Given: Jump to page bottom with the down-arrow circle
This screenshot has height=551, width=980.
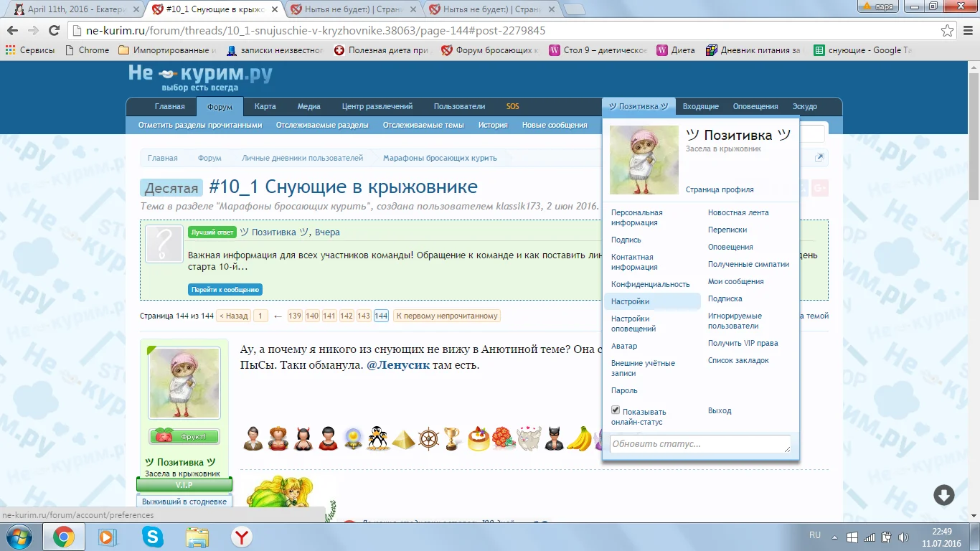Looking at the screenshot, I should click(x=943, y=494).
